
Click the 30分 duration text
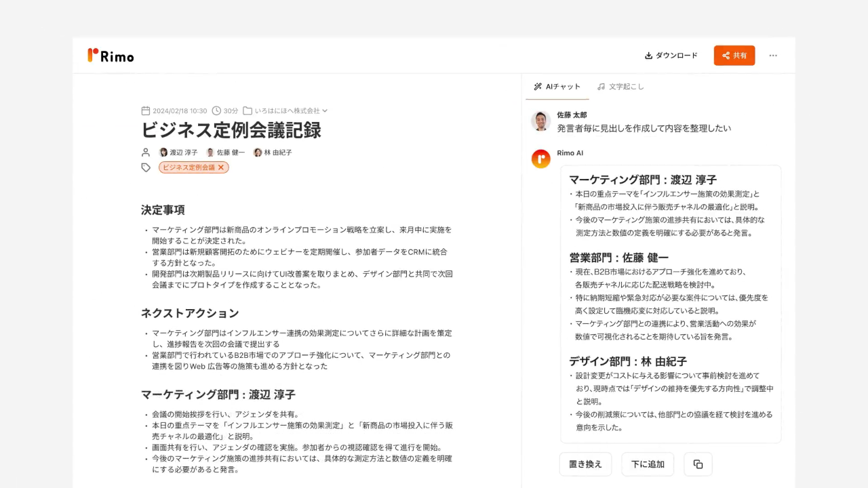click(231, 110)
